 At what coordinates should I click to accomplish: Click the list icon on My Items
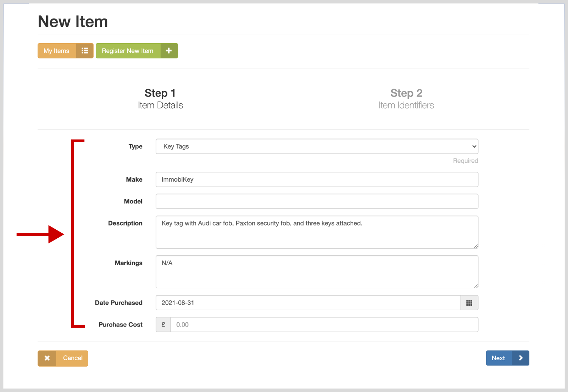[85, 51]
